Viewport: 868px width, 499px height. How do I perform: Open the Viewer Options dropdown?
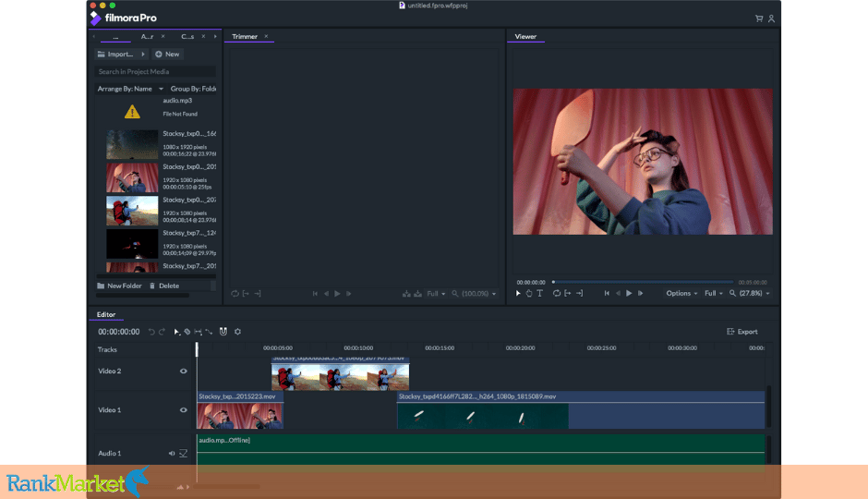click(681, 294)
